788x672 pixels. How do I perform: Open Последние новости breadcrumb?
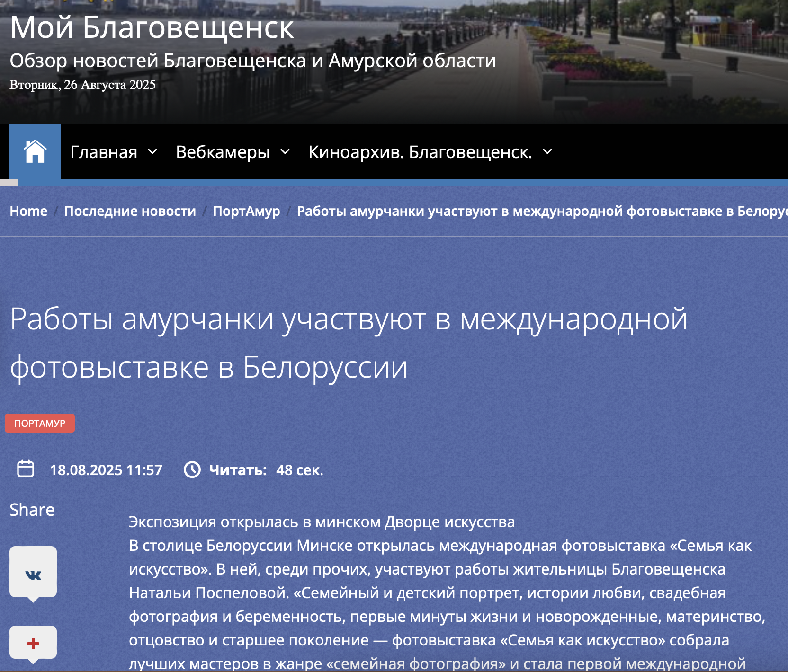tap(130, 211)
